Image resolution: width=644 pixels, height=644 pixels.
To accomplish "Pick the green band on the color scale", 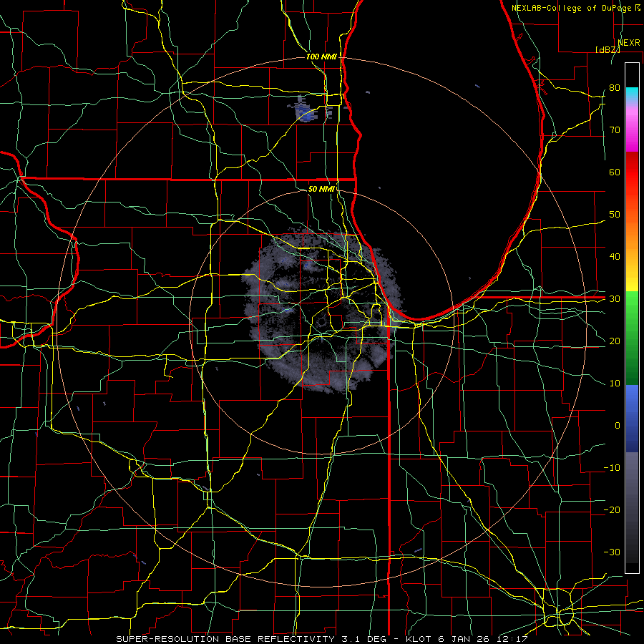I will click(x=632, y=338).
